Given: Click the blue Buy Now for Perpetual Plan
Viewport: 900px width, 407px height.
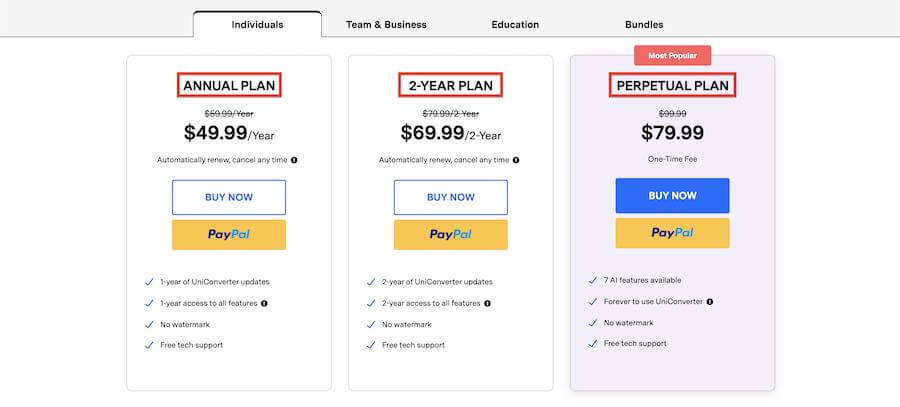Looking at the screenshot, I should [673, 196].
